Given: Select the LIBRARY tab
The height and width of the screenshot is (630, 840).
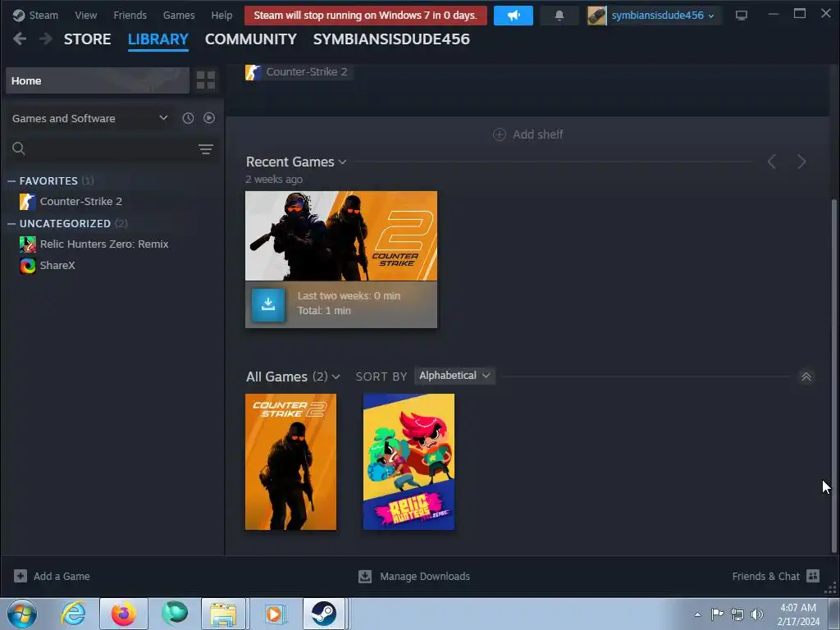Looking at the screenshot, I should click(x=158, y=39).
